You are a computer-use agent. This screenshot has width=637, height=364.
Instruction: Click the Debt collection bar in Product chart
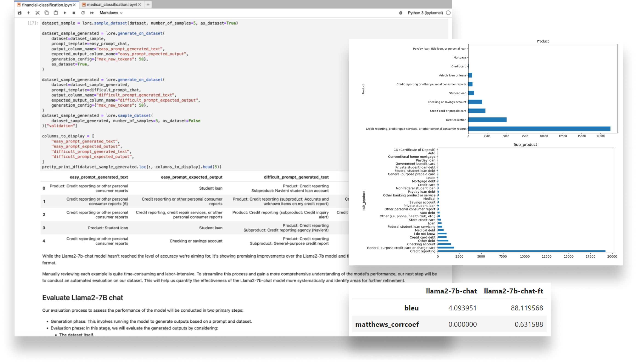[x=487, y=120]
